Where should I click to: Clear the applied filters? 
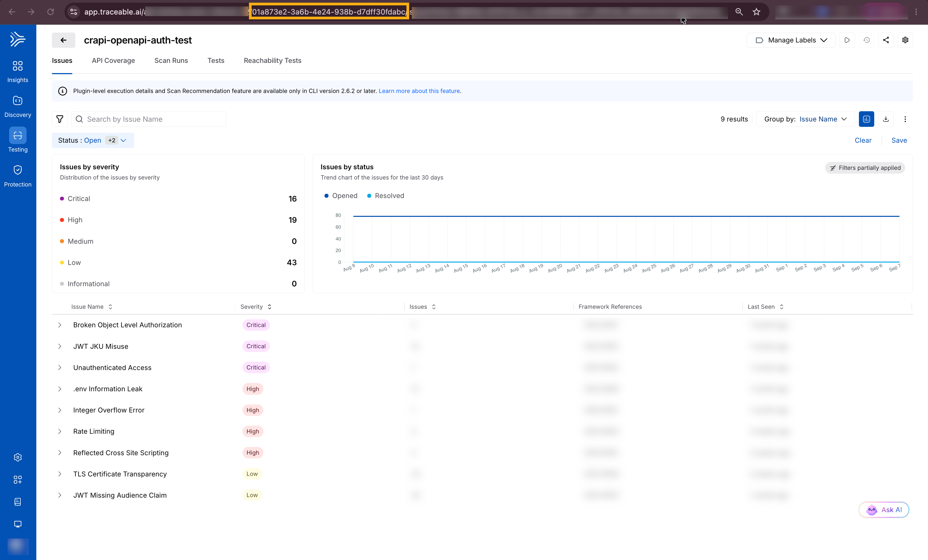click(863, 140)
